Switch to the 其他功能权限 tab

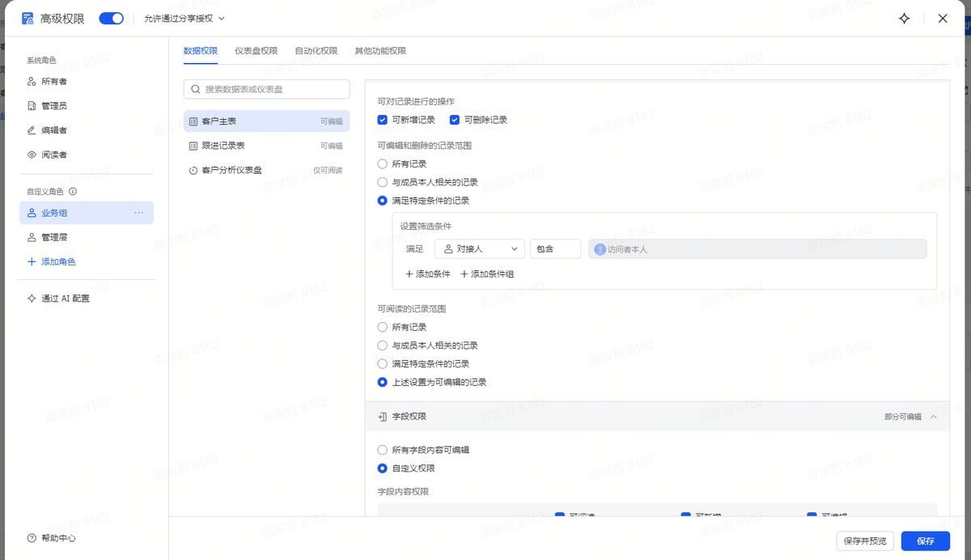[380, 50]
